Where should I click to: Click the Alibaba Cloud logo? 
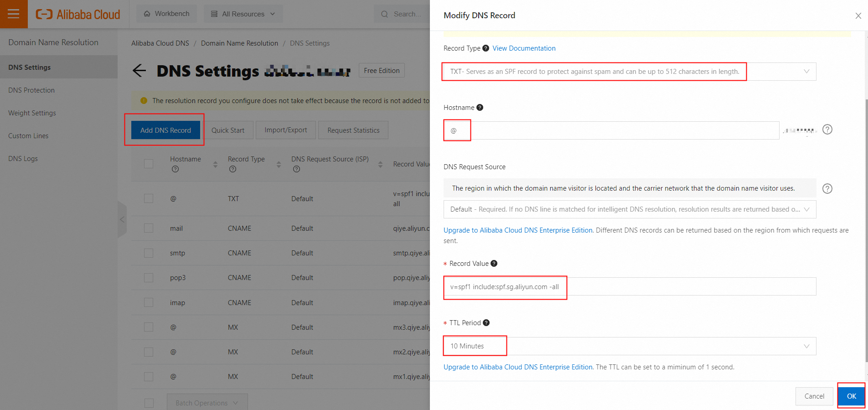[78, 14]
